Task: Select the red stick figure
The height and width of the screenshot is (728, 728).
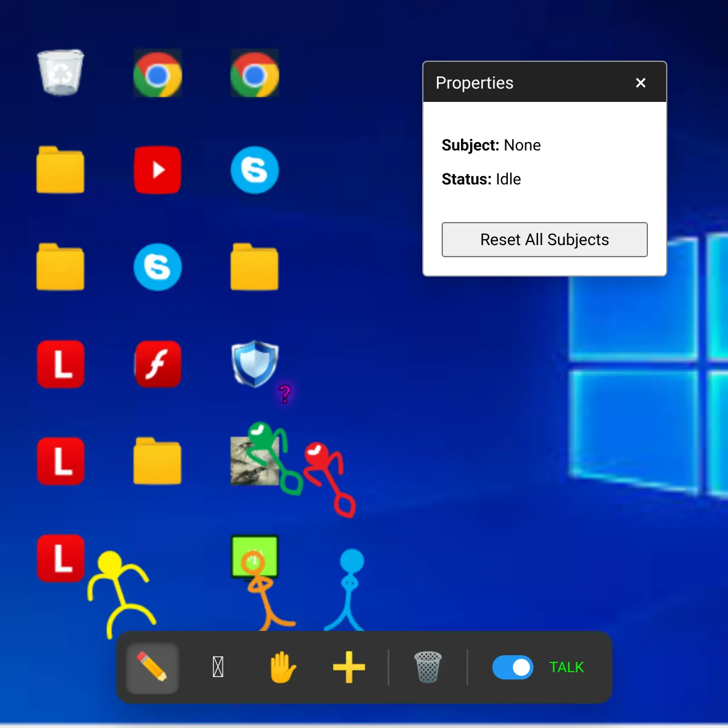Action: tap(329, 479)
